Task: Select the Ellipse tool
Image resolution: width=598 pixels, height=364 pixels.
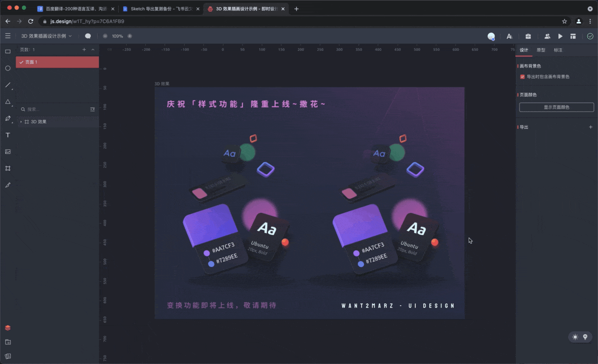Action: tap(7, 68)
